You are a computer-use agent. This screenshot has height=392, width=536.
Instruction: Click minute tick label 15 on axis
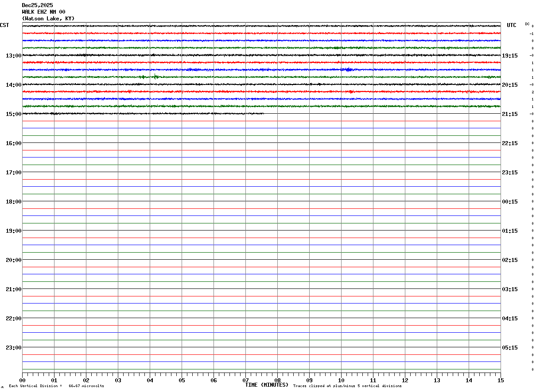501,380
